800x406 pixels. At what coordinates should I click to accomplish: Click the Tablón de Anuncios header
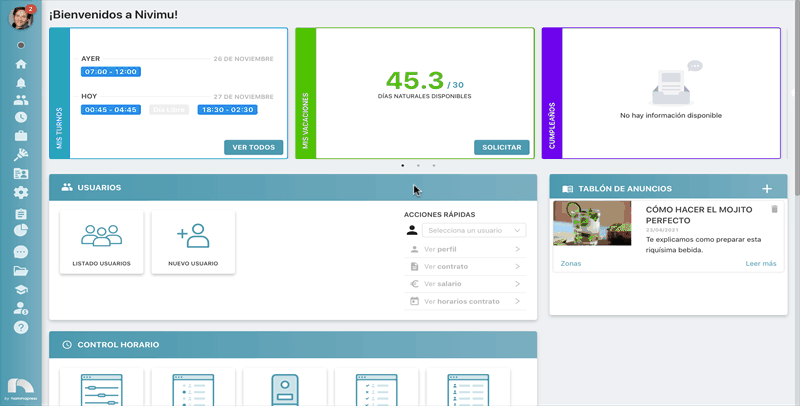click(x=668, y=189)
